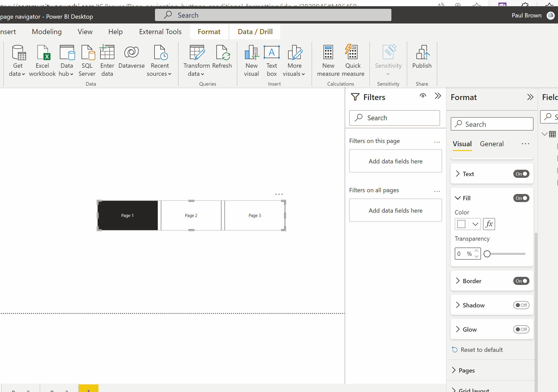Insert a Text box
The width and height of the screenshot is (558, 392).
[x=272, y=61]
